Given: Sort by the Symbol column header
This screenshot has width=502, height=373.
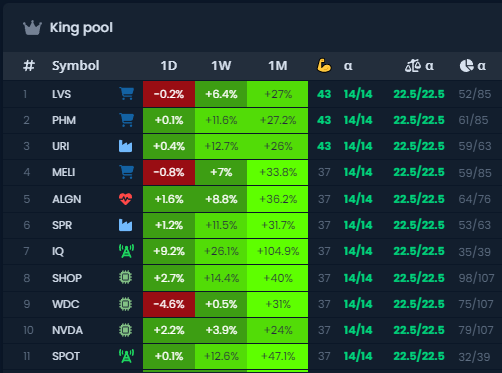Looking at the screenshot, I should click(76, 66).
